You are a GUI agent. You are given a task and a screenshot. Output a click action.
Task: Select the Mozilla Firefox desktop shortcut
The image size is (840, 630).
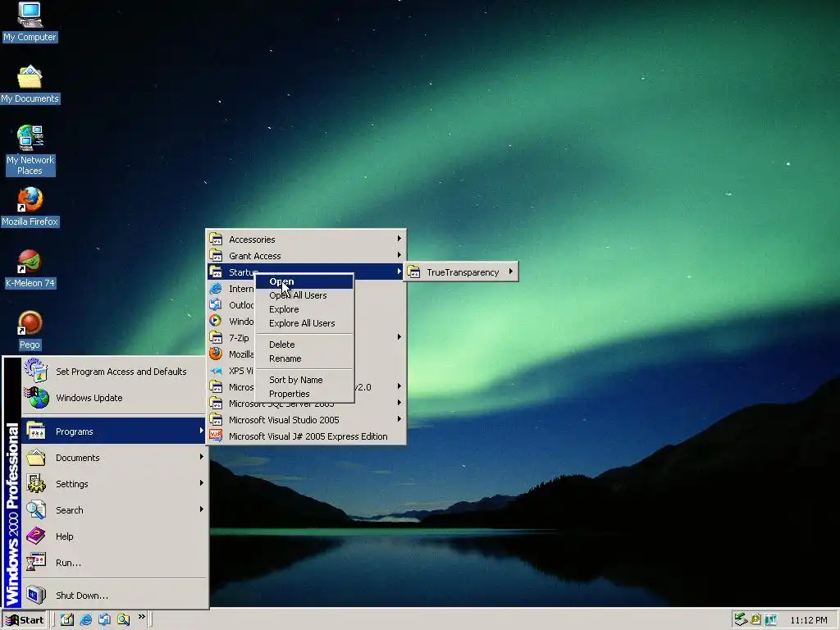30,208
